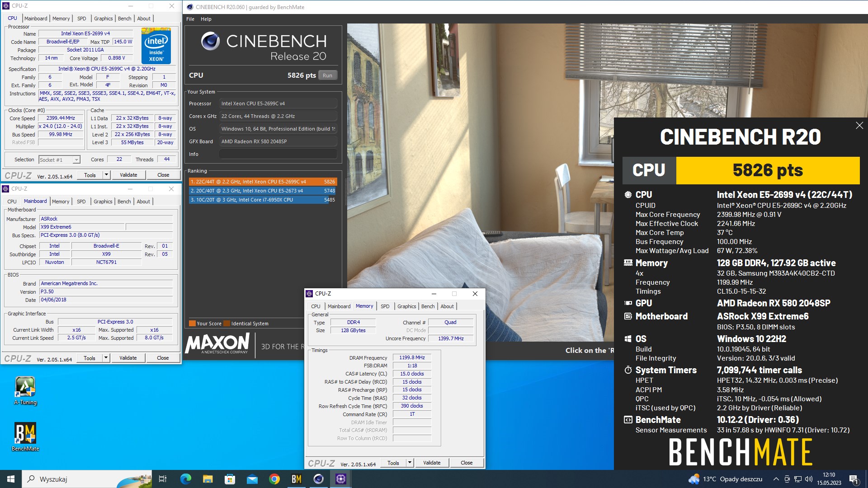
Task: Open Graphics tab in Memory CPU-Z window
Action: point(407,306)
